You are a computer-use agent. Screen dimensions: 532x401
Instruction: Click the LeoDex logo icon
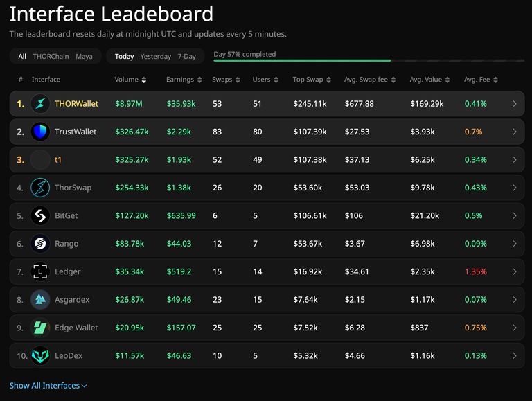coord(40,355)
